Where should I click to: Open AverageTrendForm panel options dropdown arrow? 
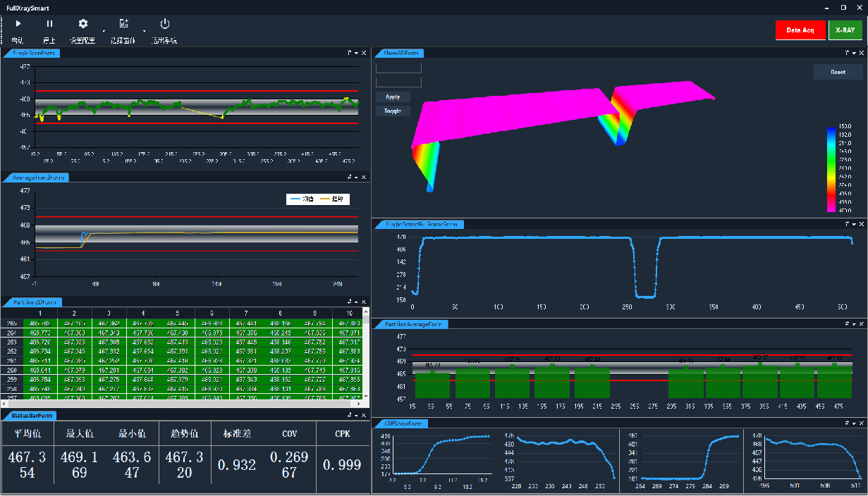coord(357,178)
